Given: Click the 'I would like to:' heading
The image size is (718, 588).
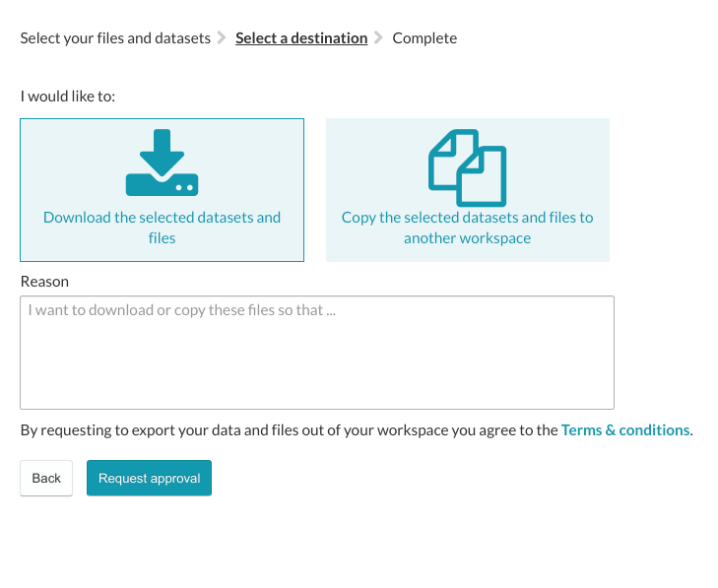Looking at the screenshot, I should (x=68, y=97).
